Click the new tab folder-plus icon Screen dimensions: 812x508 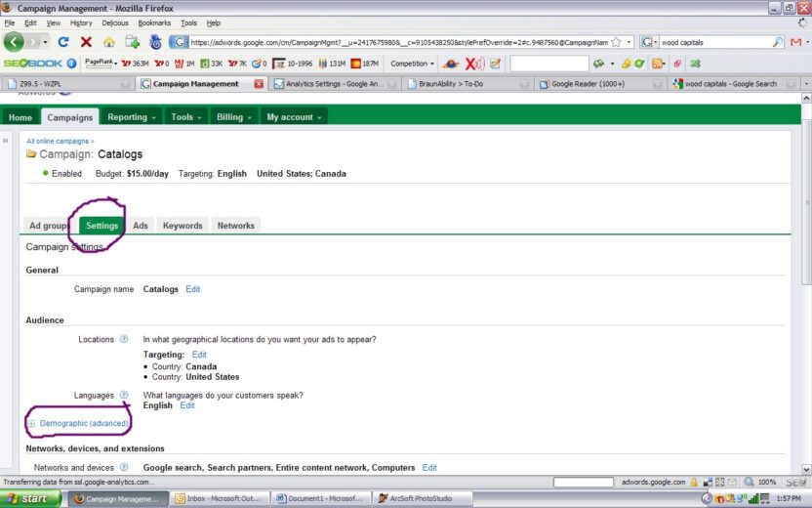[x=132, y=42]
